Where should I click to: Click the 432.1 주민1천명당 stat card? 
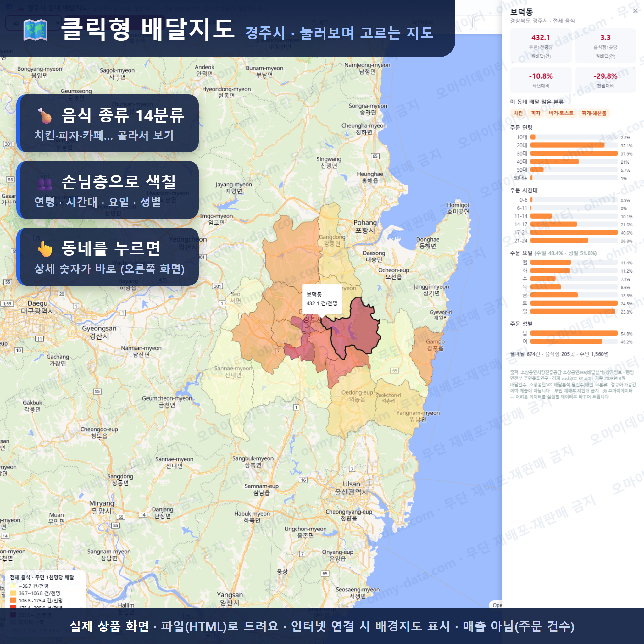pyautogui.click(x=541, y=46)
